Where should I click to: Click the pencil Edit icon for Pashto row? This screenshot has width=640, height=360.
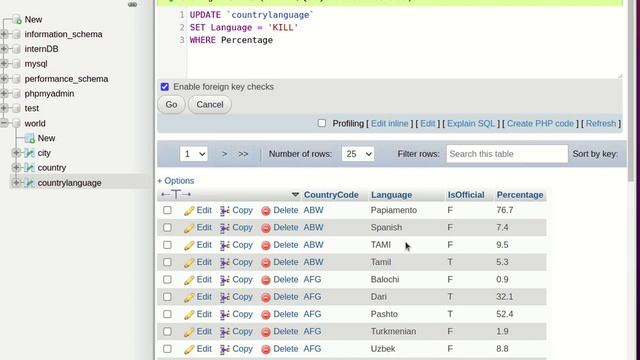(189, 315)
